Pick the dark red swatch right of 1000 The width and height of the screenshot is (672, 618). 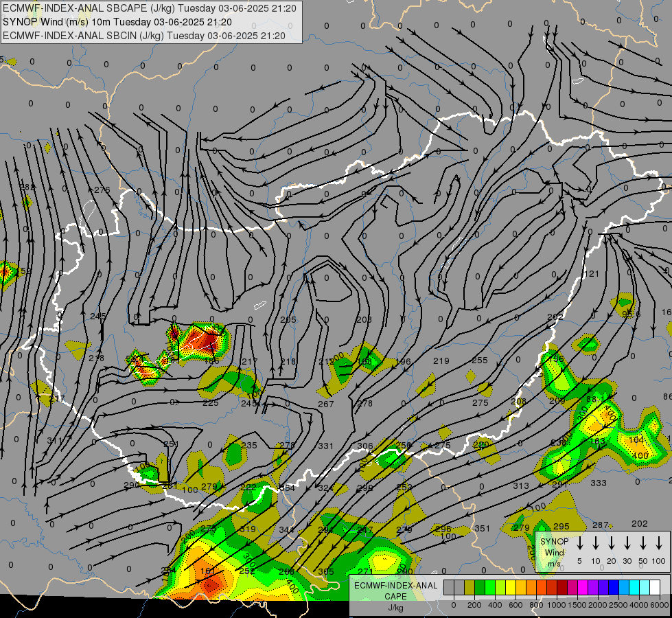coord(562,587)
